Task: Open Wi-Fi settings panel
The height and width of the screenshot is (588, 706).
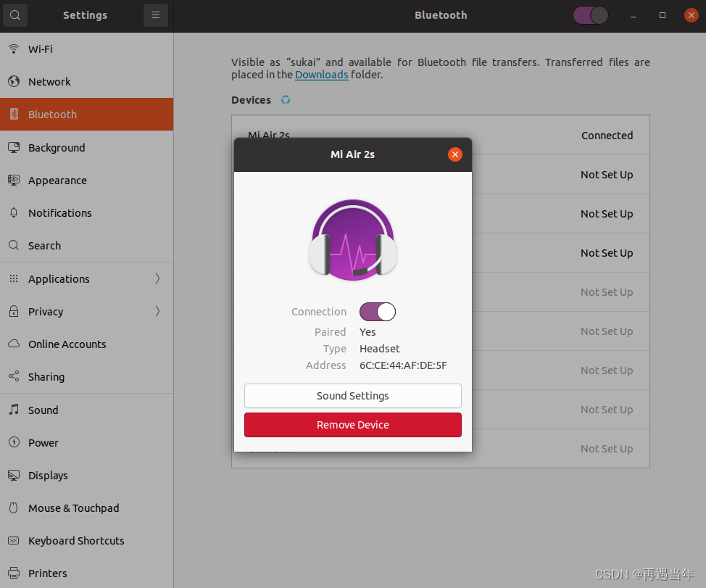Action: click(x=86, y=49)
